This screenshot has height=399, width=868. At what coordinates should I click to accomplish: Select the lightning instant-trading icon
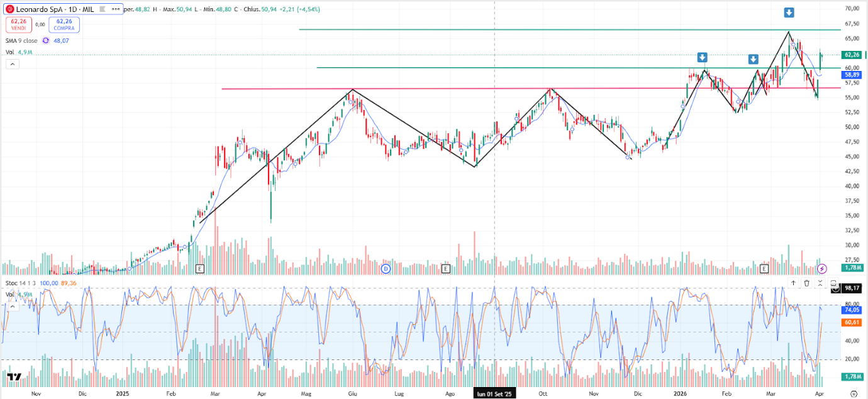tap(822, 268)
